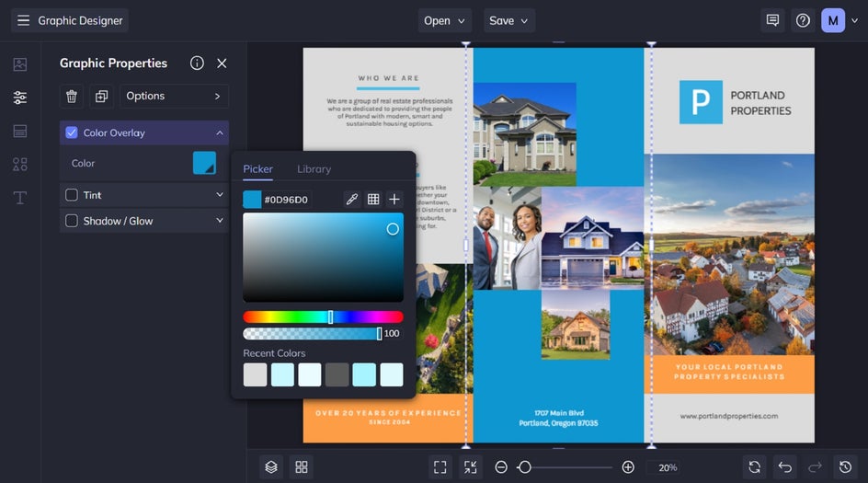
Task: Open the hamburger main menu
Action: pos(23,20)
